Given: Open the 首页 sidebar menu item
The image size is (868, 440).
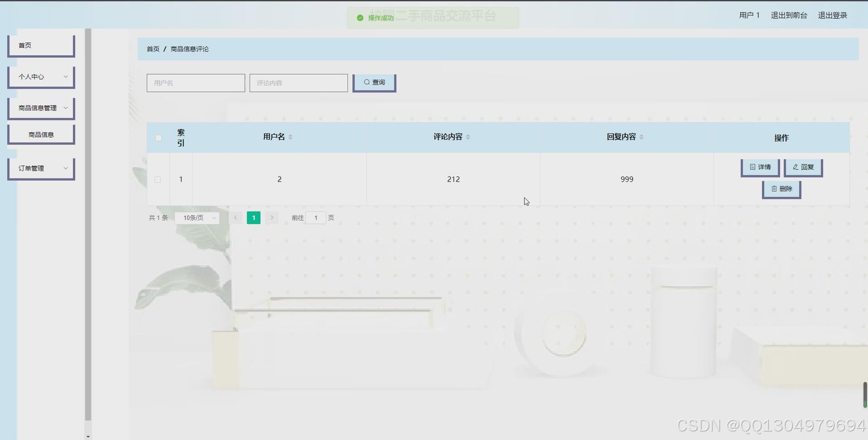Looking at the screenshot, I should point(41,46).
